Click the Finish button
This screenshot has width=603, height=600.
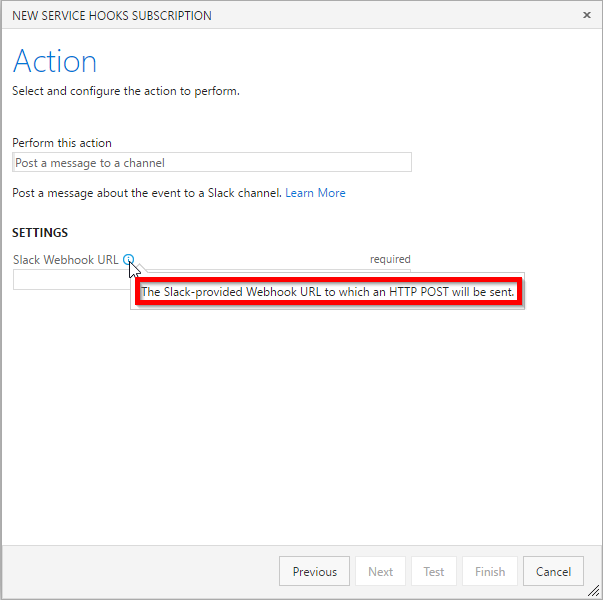[490, 571]
